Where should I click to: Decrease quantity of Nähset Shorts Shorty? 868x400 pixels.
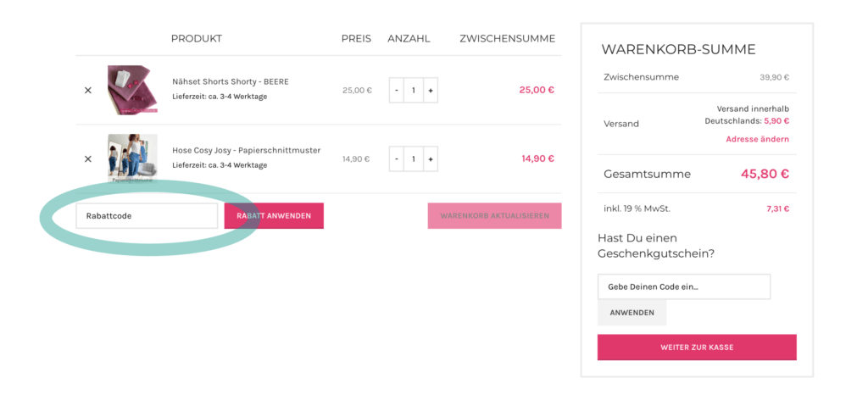397,90
